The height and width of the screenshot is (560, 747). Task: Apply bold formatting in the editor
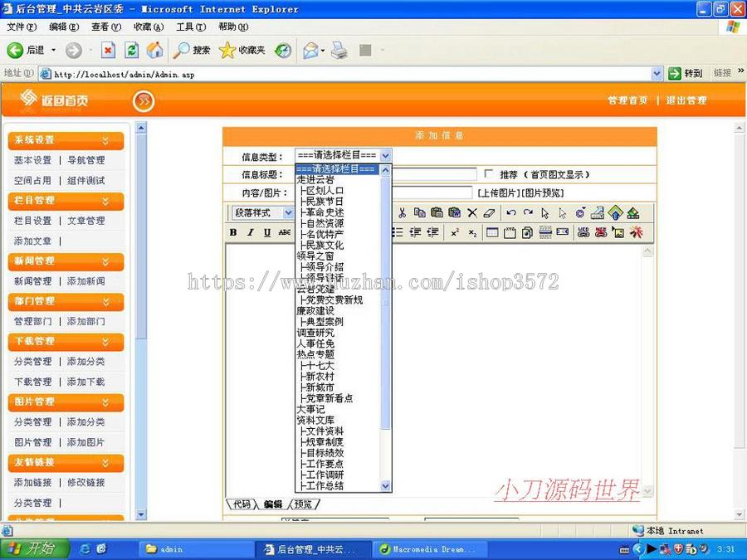[232, 233]
